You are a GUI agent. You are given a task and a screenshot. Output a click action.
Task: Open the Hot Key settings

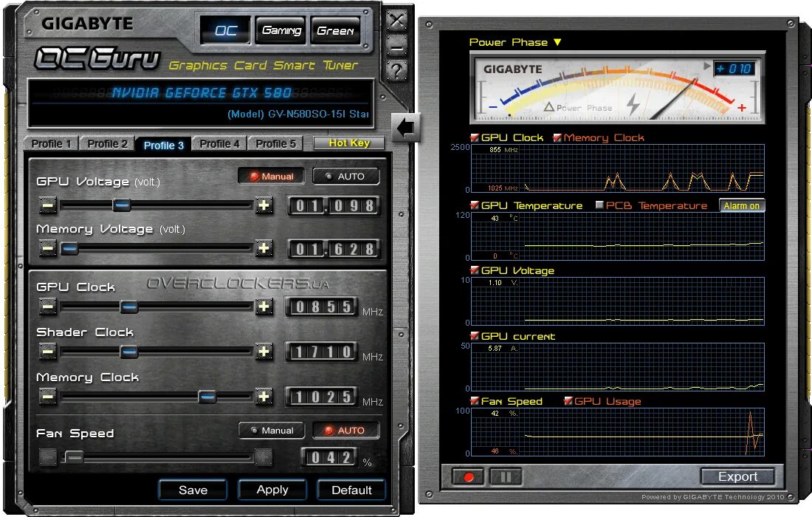click(349, 143)
